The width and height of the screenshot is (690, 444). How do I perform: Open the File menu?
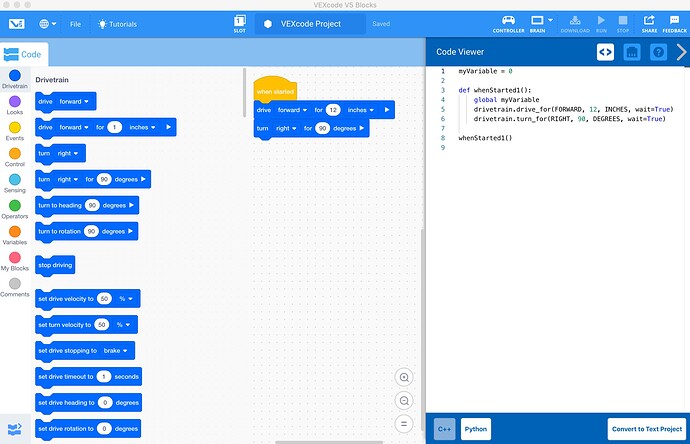tap(76, 23)
